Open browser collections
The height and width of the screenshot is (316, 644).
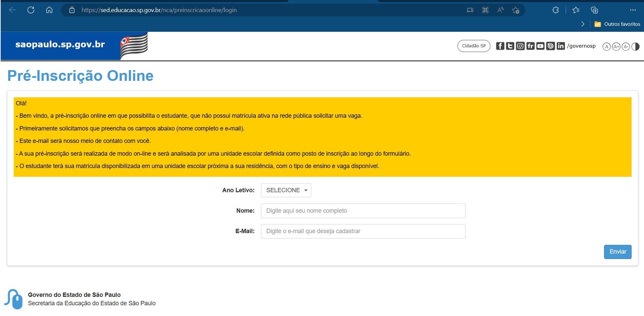coord(594,10)
